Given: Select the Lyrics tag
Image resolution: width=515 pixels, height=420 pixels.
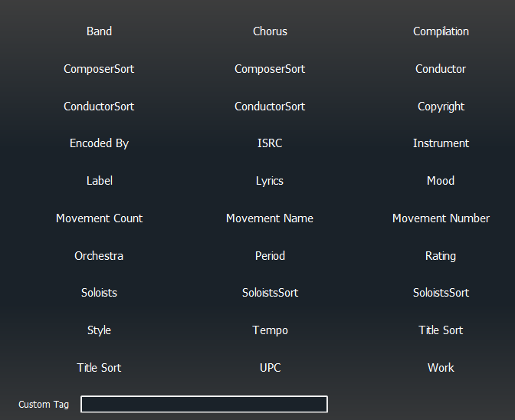Looking at the screenshot, I should coord(270,181).
